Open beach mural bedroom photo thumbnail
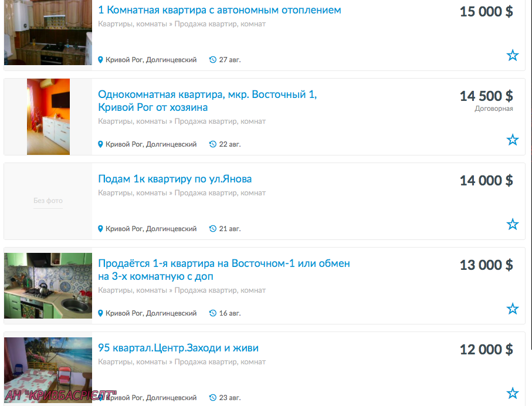 (48, 370)
